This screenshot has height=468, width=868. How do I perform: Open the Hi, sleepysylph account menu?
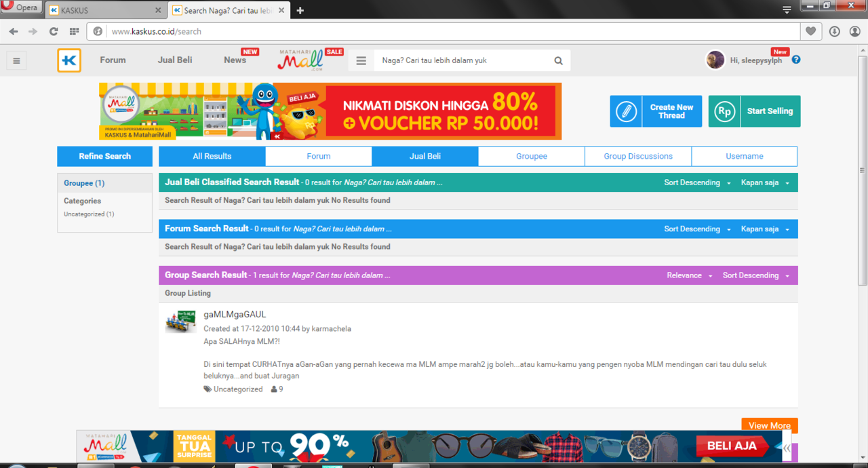(x=756, y=60)
